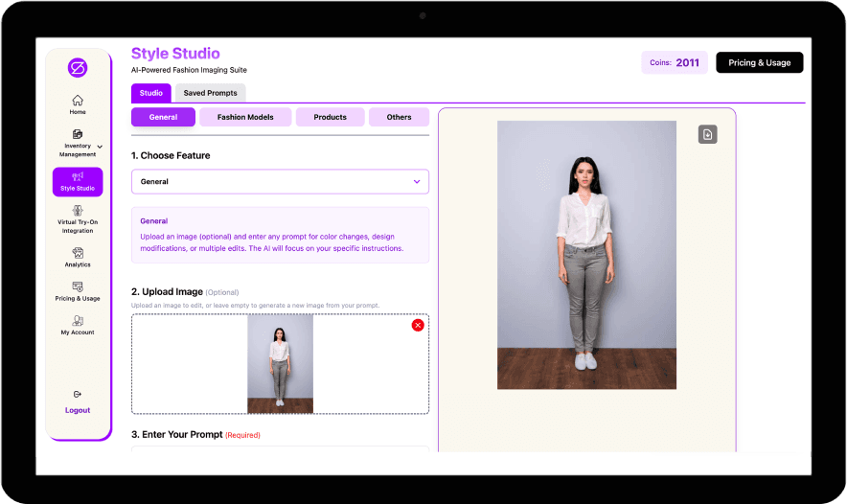Click the Logout icon
The width and height of the screenshot is (847, 504).
coord(78,395)
